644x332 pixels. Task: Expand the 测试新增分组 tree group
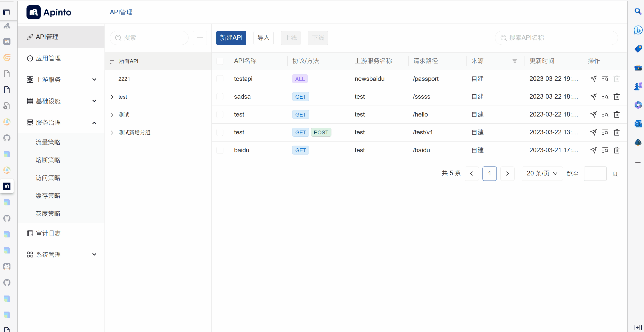pyautogui.click(x=112, y=133)
